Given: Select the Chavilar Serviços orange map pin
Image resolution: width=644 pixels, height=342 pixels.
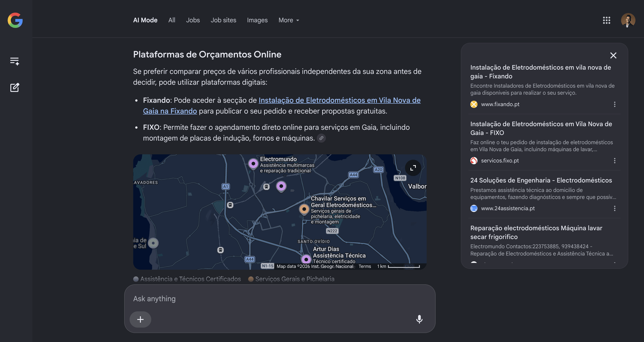Looking at the screenshot, I should click(304, 209).
